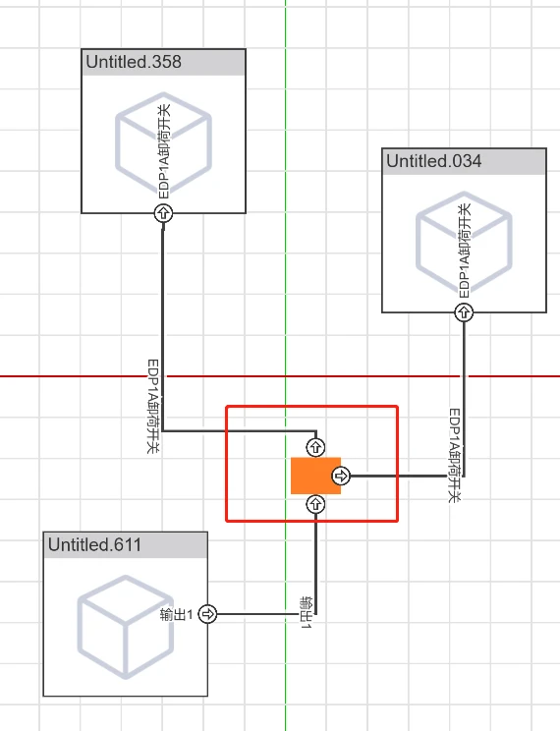
Task: Click the Untitled.358 title header
Action: (164, 62)
